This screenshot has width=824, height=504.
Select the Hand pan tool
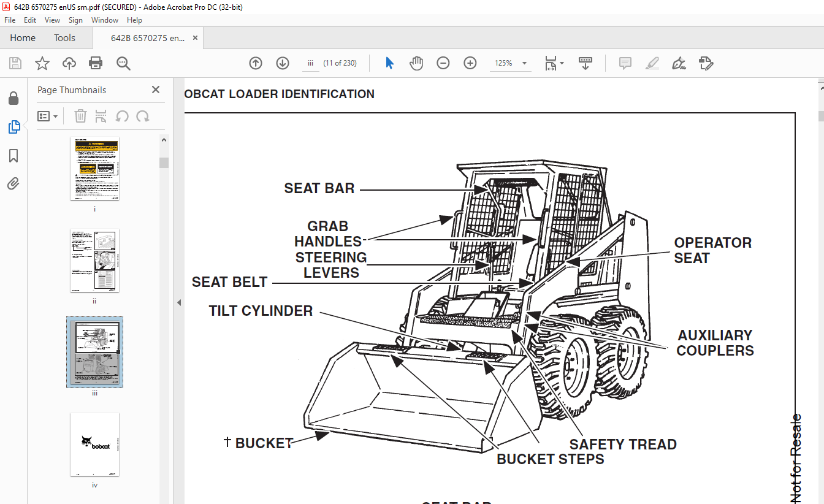[416, 63]
